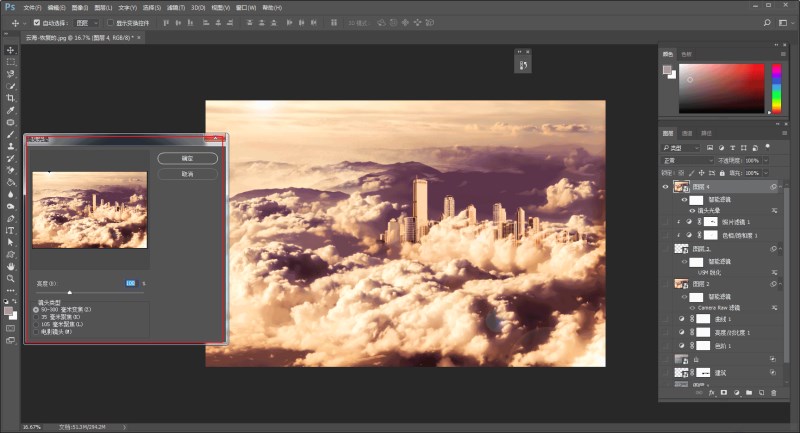Select the Hand tool
This screenshot has height=433, width=800.
(x=11, y=266)
